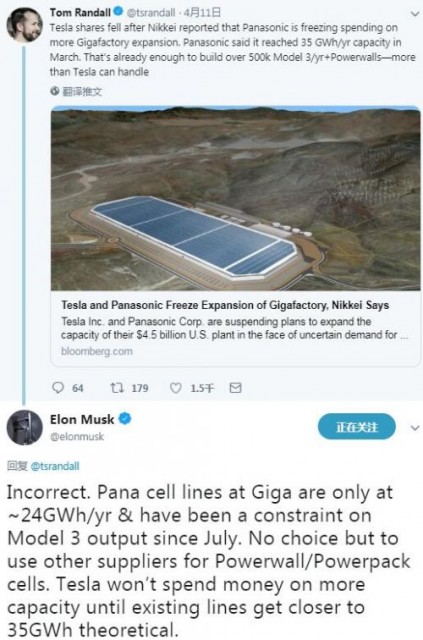Click the 翻译推文 translate tweet link
Viewport: 423px width, 640px height.
pyautogui.click(x=82, y=91)
